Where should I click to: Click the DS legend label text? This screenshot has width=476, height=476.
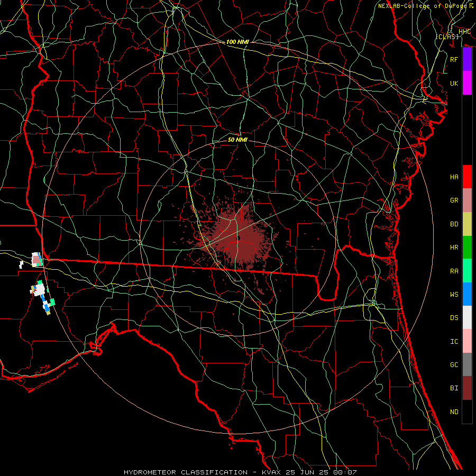click(x=454, y=317)
